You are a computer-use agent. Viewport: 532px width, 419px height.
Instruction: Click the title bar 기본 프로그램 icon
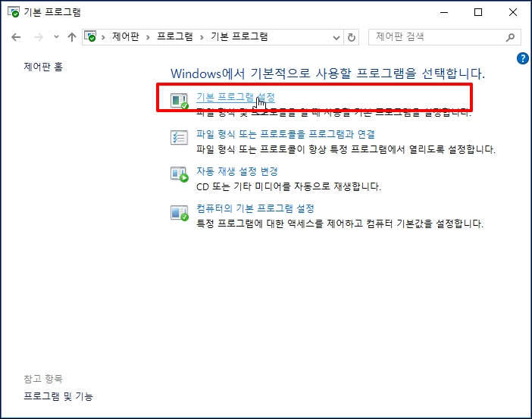coord(14,12)
